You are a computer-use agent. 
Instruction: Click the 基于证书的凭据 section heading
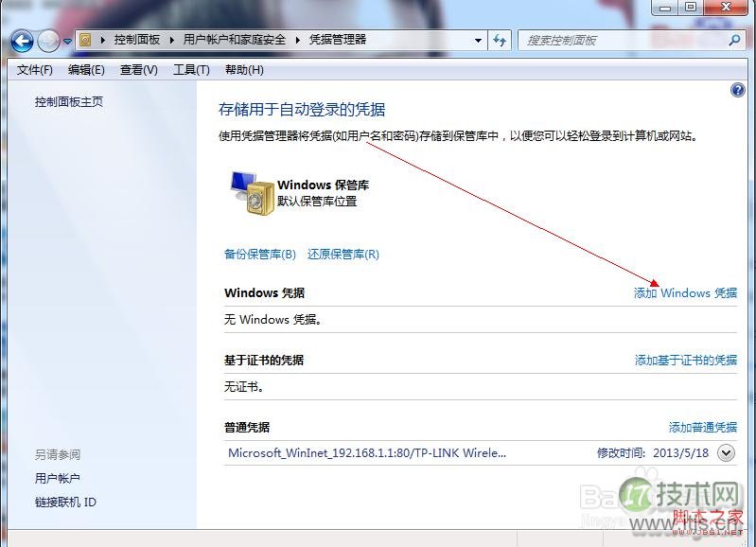(264, 360)
